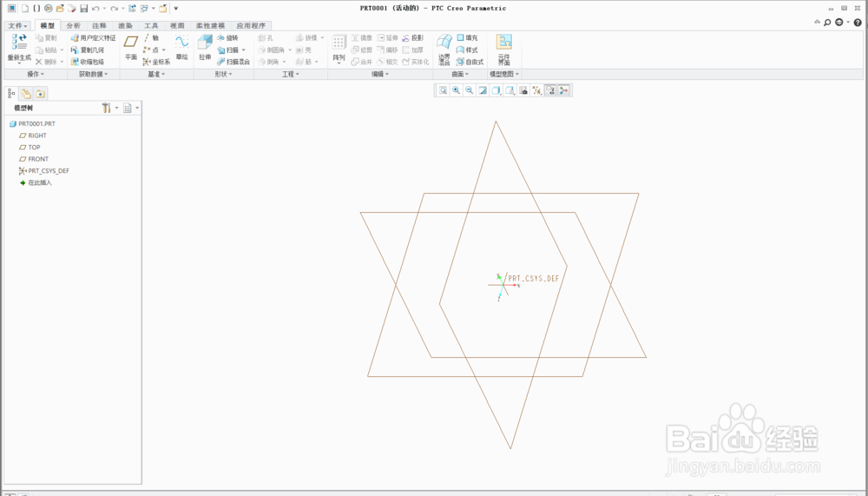Open the Datum Display Filters button
Image resolution: width=868 pixels, height=496 pixels.
[536, 90]
